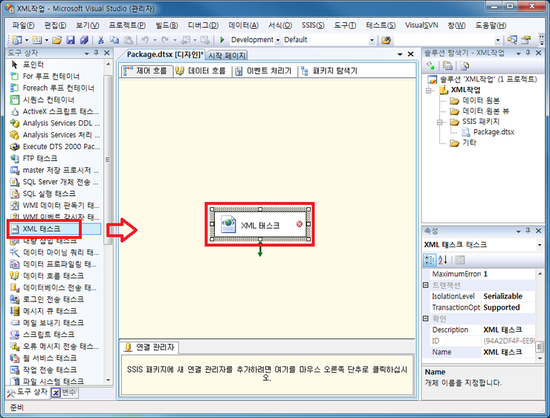
Task: Click the MaximumErrorCount value field
Action: tap(508, 274)
